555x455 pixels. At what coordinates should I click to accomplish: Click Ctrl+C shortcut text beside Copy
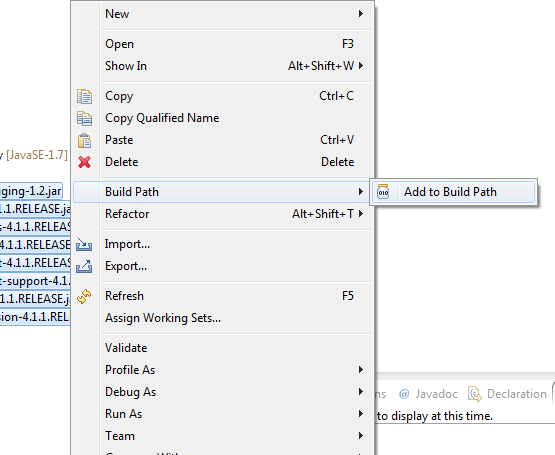[x=336, y=96]
